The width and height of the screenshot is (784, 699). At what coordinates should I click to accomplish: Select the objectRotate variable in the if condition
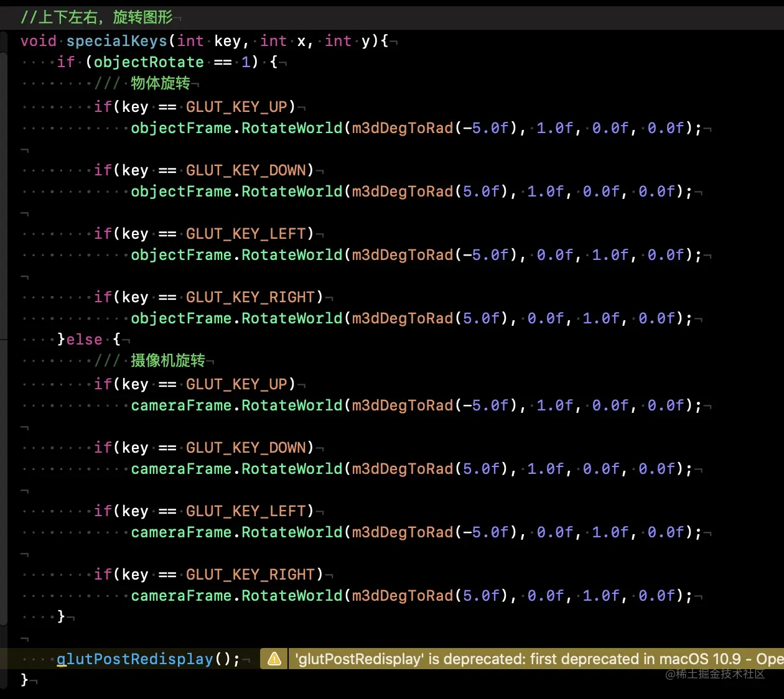coord(149,62)
